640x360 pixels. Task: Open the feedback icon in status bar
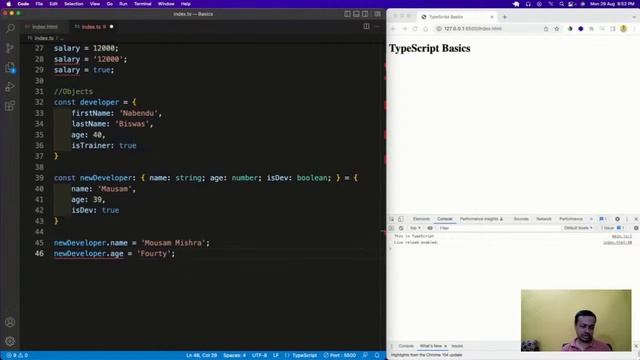coord(365,356)
